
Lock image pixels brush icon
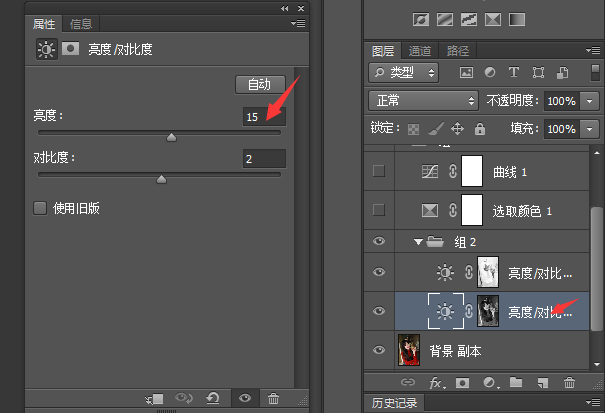tap(436, 129)
